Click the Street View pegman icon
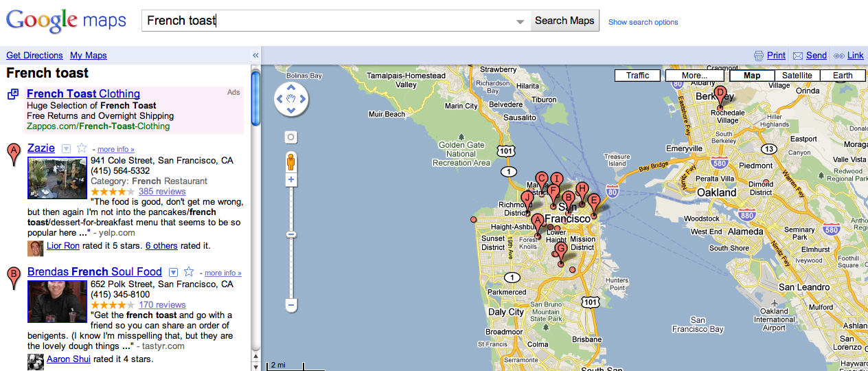This screenshot has height=371, width=868. (x=291, y=162)
